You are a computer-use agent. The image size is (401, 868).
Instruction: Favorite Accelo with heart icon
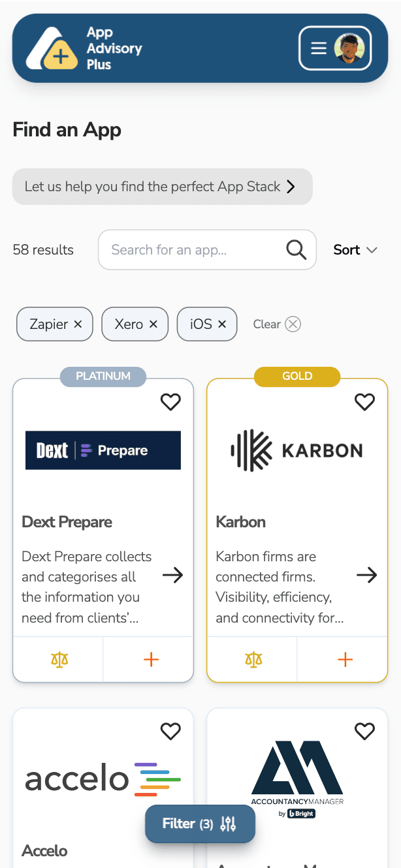170,732
